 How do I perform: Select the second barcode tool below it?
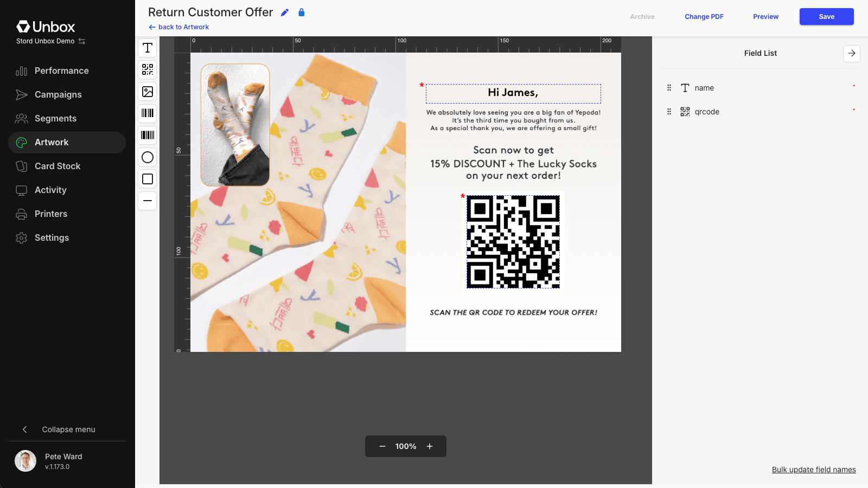(x=148, y=135)
